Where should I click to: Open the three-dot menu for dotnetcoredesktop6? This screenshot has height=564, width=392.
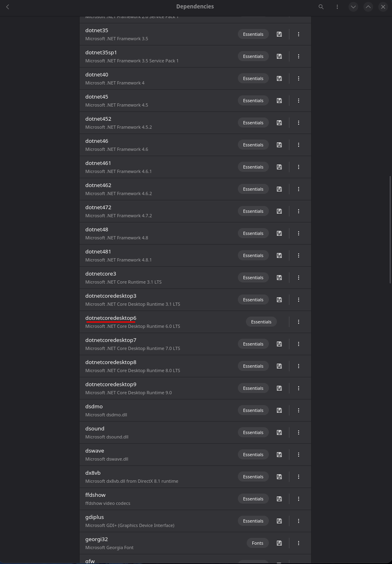[x=299, y=322]
